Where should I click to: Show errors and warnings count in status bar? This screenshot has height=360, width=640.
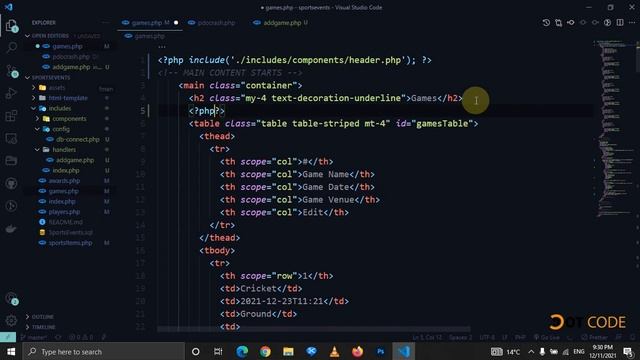click(x=81, y=337)
